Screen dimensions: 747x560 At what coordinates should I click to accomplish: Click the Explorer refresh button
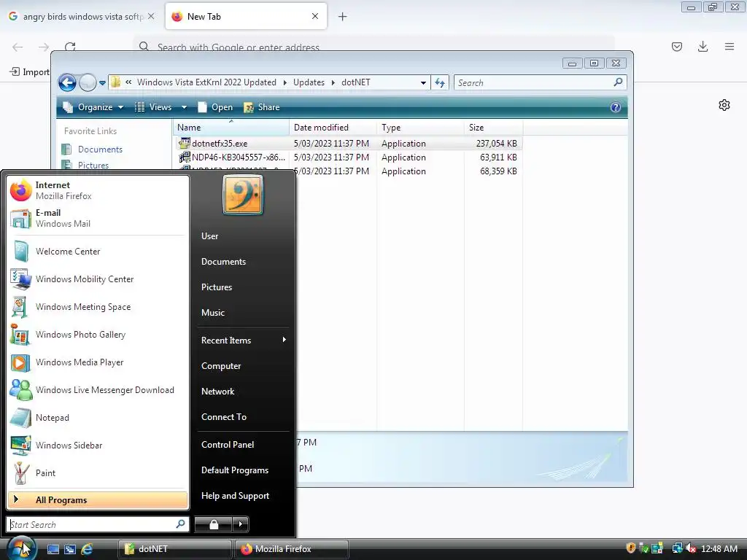point(440,83)
